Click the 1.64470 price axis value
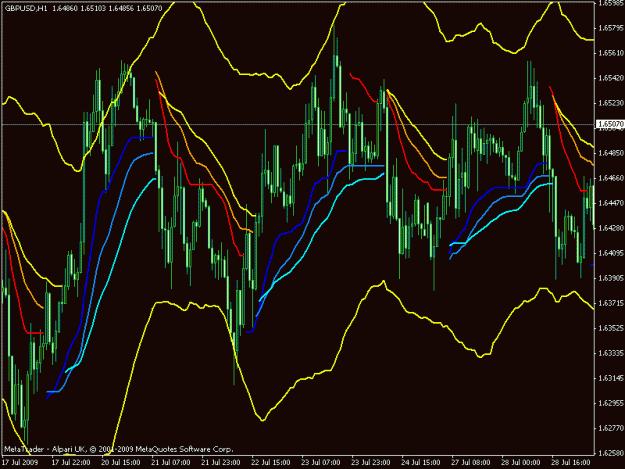The width and height of the screenshot is (625, 469). 611,203
